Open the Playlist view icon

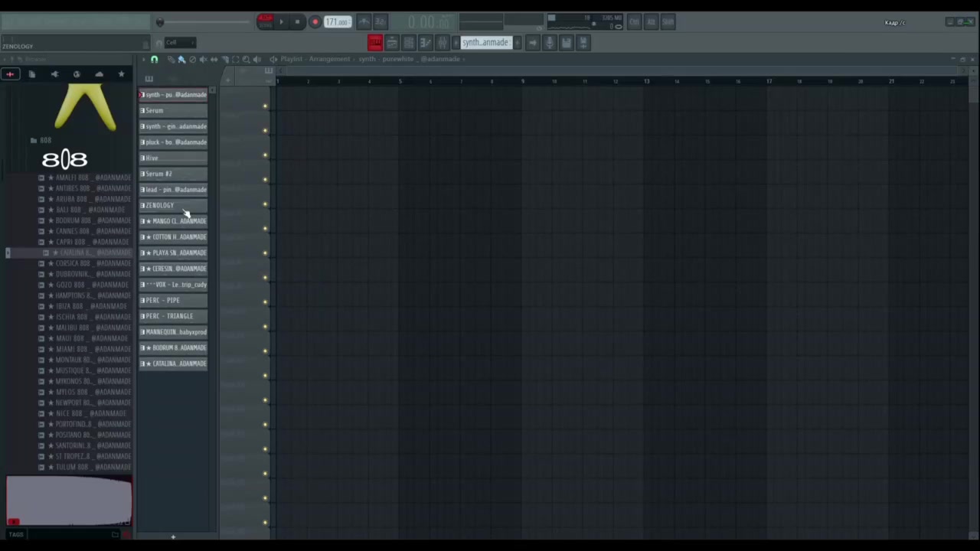tap(375, 43)
